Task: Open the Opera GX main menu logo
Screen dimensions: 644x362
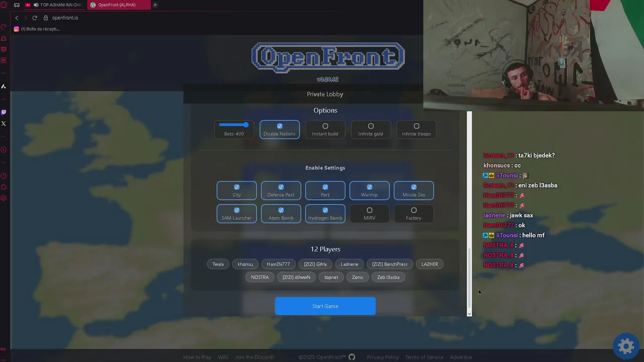Action: [4, 5]
